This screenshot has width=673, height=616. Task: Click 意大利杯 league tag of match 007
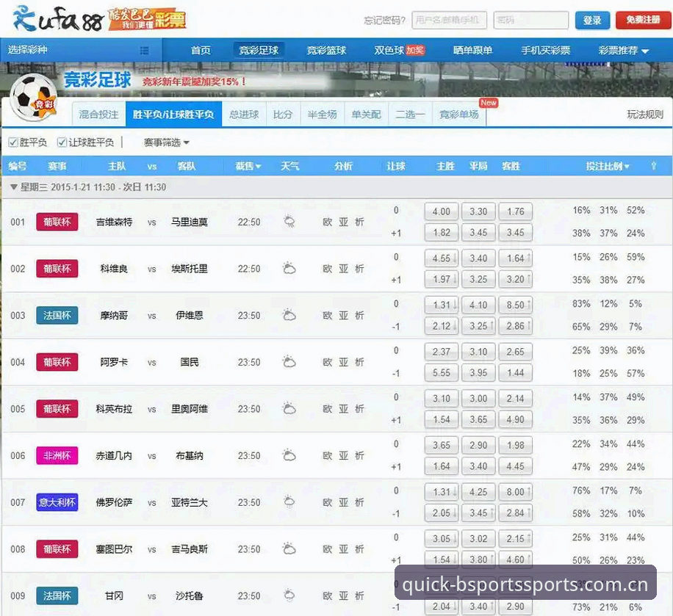tap(57, 502)
